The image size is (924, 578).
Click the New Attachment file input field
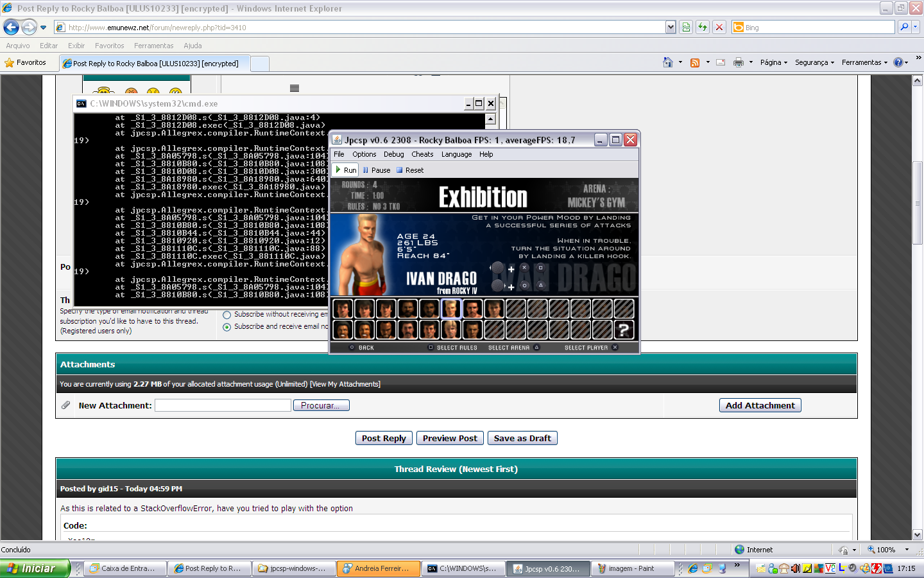pos(223,405)
